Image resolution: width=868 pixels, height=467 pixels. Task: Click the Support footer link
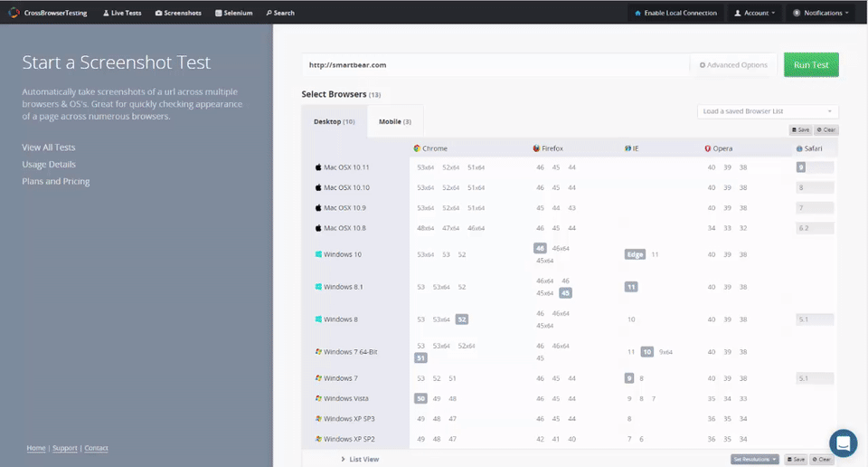pyautogui.click(x=65, y=448)
